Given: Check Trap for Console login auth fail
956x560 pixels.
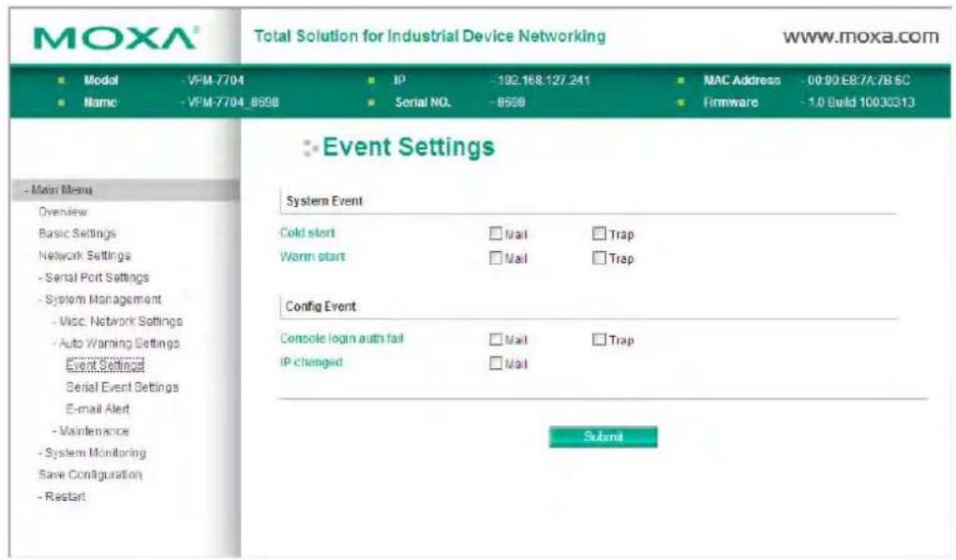Looking at the screenshot, I should click(x=599, y=339).
